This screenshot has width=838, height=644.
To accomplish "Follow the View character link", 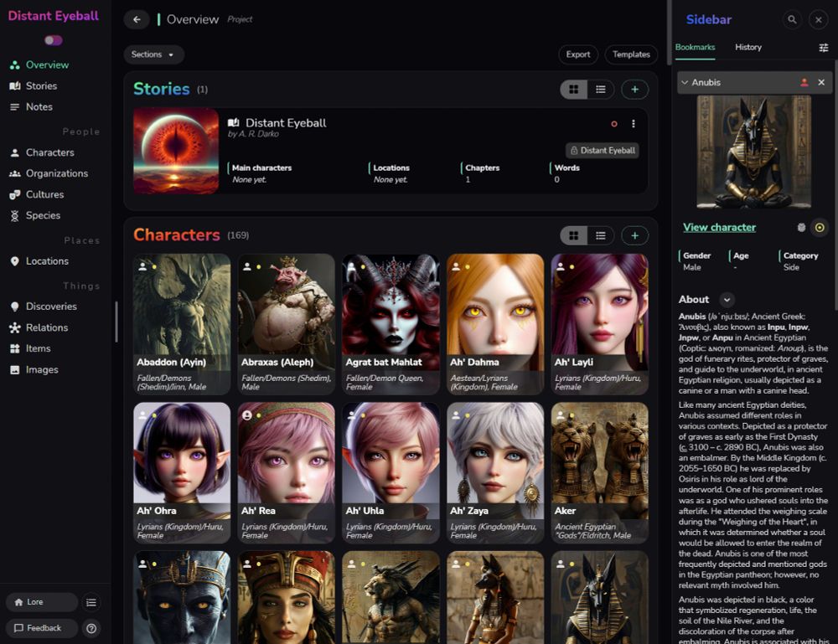I will [719, 228].
